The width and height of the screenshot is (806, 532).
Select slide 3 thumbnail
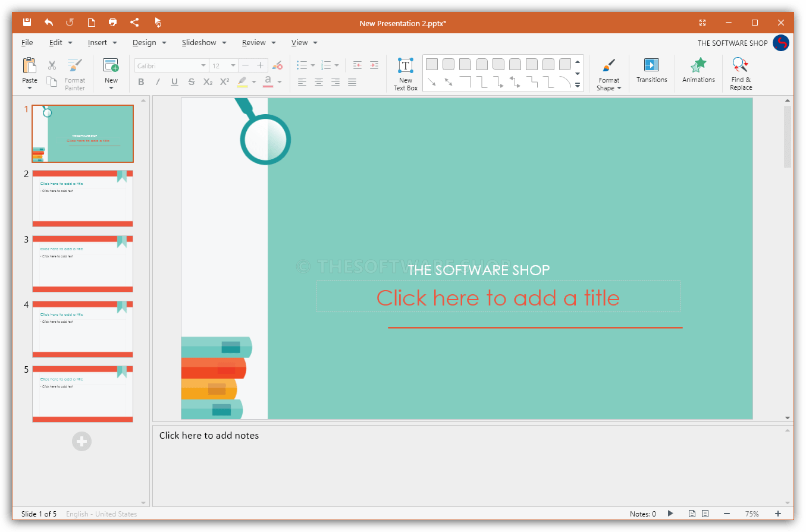tap(82, 263)
